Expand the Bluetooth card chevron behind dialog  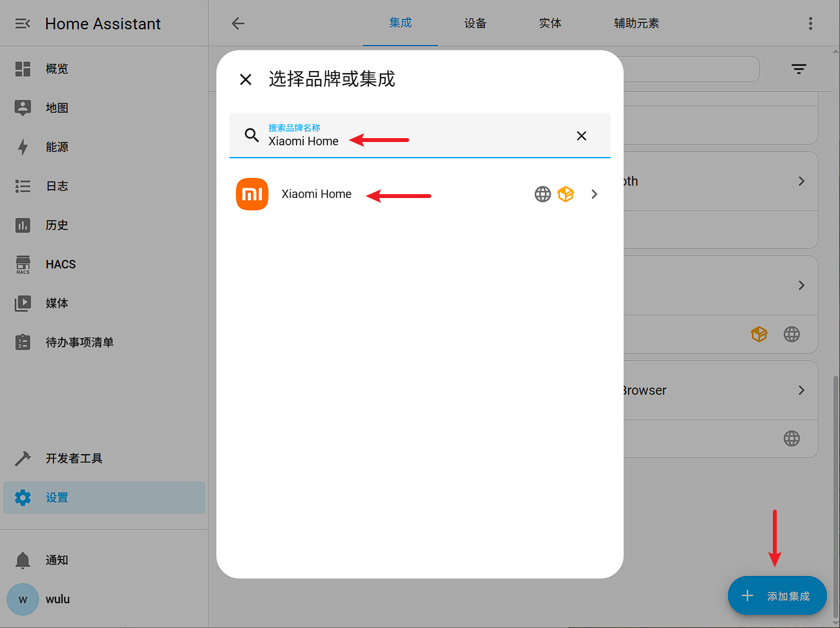pyautogui.click(x=802, y=181)
